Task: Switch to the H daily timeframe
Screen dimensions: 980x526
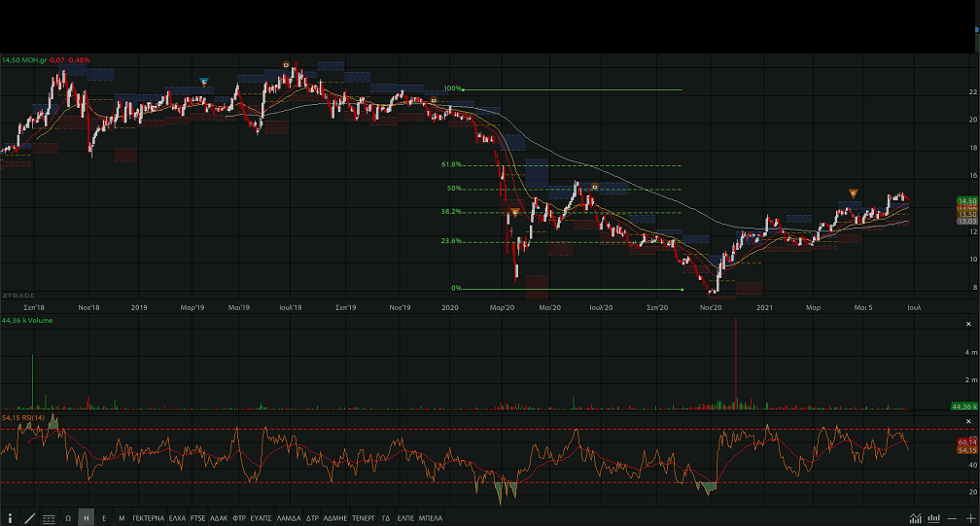Action: pyautogui.click(x=86, y=518)
